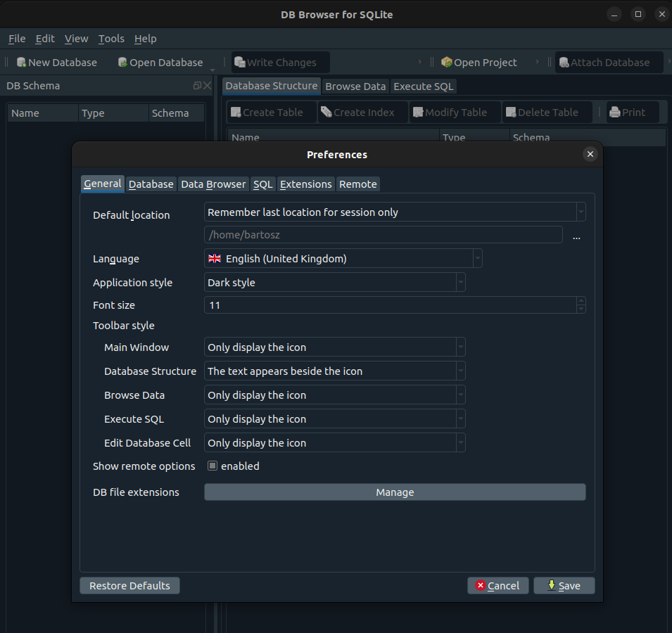Click the Delete Table icon
672x633 pixels.
(511, 113)
